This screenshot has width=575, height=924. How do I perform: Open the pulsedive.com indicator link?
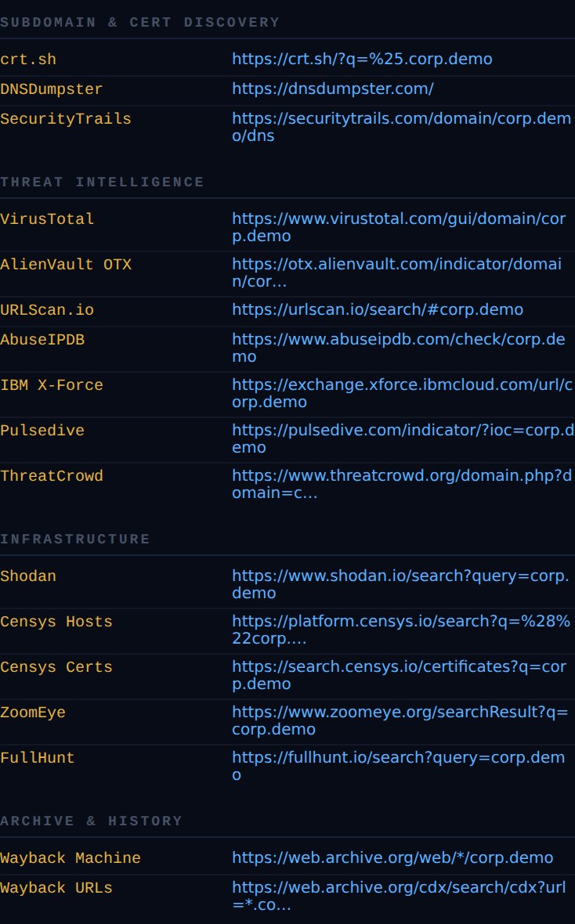(x=403, y=439)
